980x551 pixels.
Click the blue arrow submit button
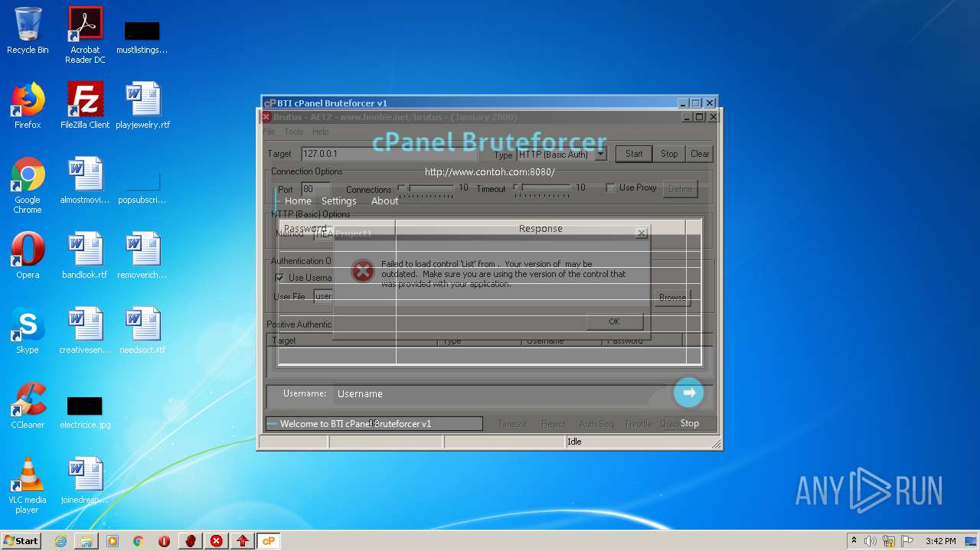(688, 393)
